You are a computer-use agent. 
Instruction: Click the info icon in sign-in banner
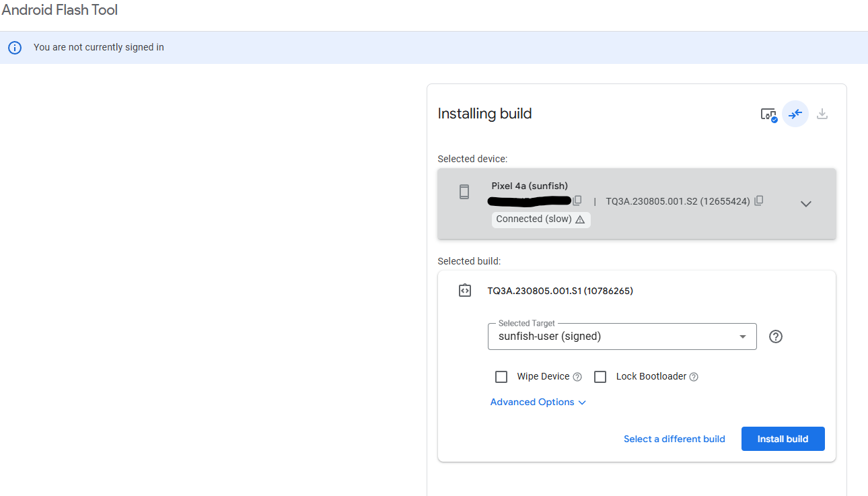tap(15, 48)
